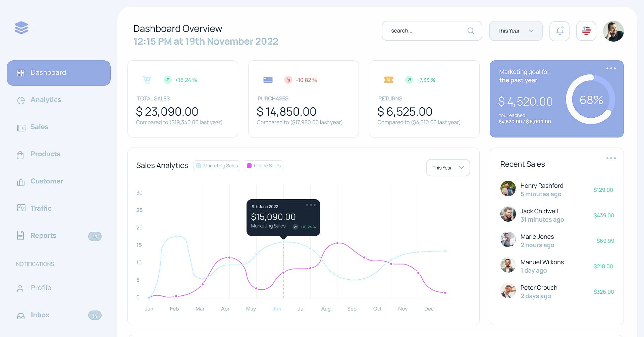
Task: Open the three-dot menu on Marketing goal card
Action: [611, 68]
